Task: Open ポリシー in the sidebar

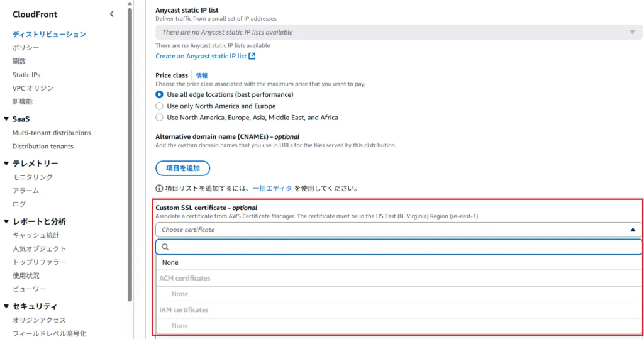Action: click(25, 48)
